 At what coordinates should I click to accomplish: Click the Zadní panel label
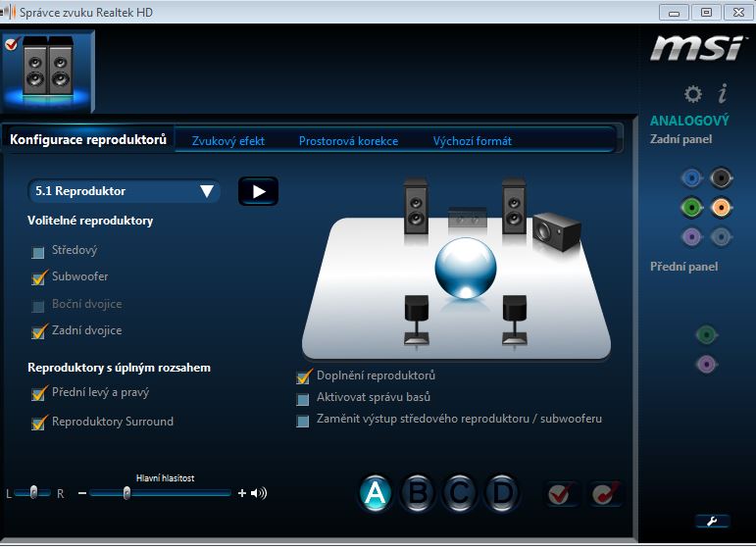coord(680,139)
